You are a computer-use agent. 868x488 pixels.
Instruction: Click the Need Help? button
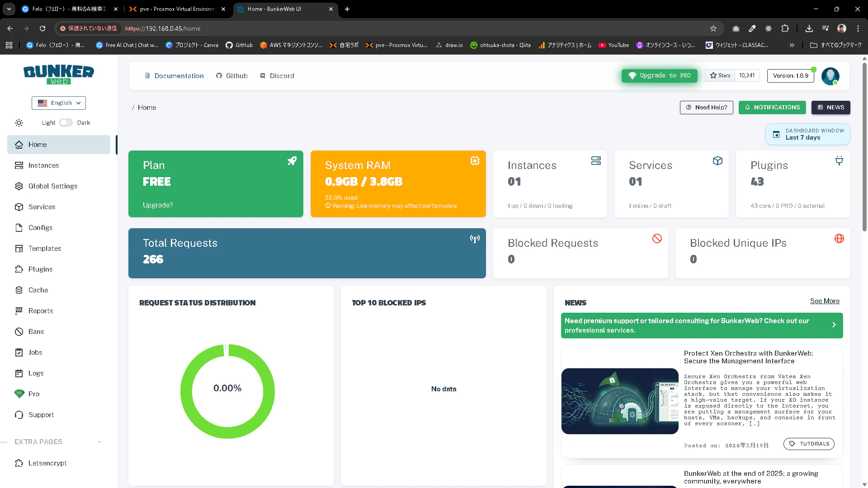(706, 108)
